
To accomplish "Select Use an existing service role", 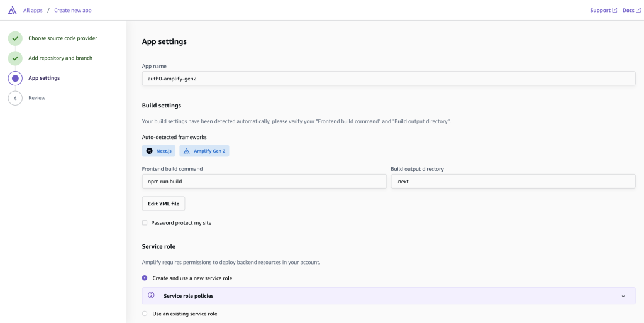I will tap(145, 314).
